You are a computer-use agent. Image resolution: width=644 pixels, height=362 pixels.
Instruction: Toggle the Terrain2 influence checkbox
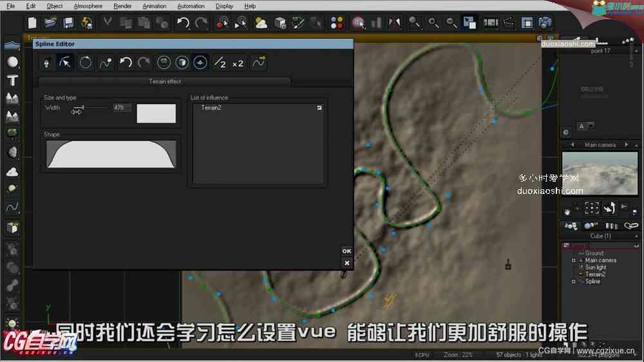[319, 108]
